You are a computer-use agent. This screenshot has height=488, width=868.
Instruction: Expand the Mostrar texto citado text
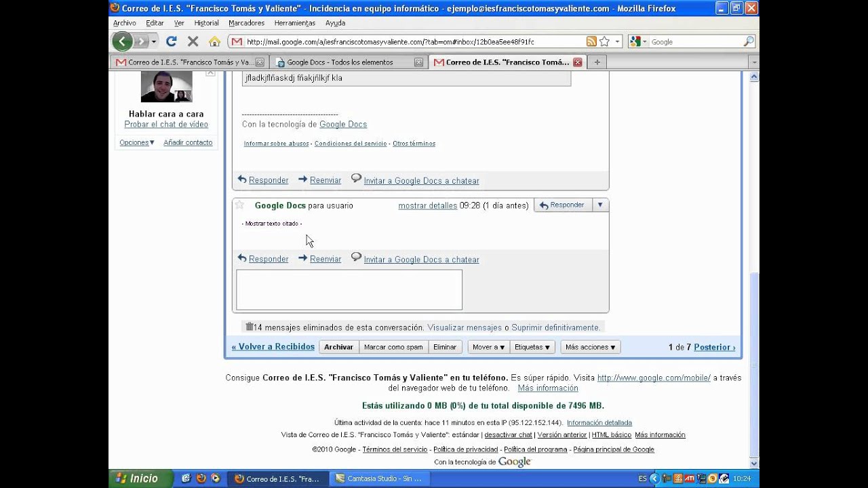[x=272, y=224]
